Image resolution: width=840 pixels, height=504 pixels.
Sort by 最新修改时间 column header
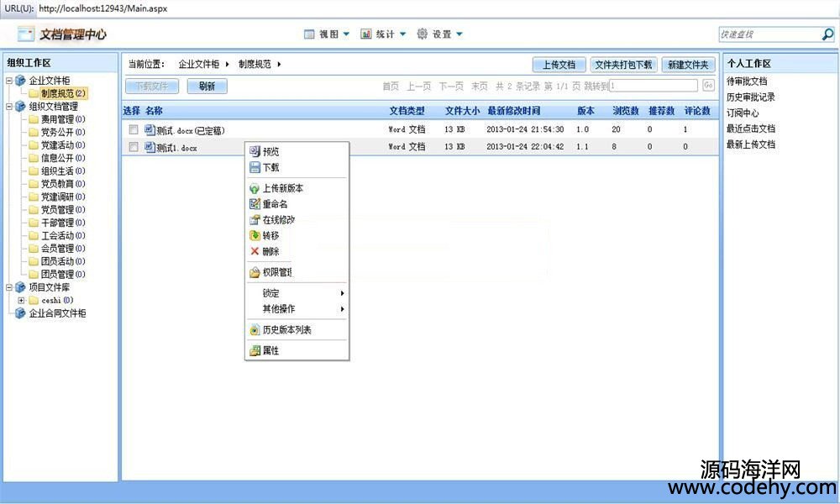(514, 111)
